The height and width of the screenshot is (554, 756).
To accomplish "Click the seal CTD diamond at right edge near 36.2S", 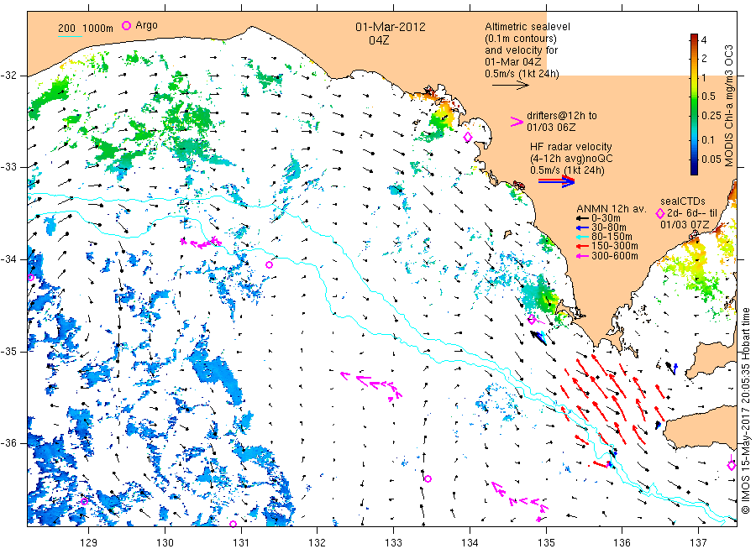I will [732, 465].
